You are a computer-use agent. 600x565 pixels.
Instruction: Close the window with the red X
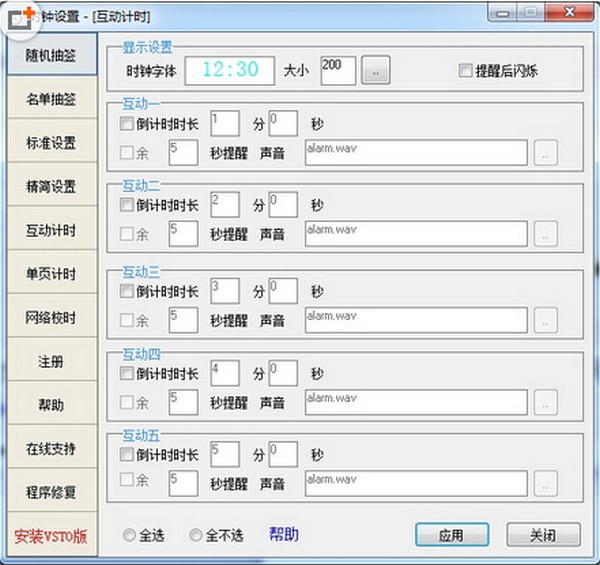569,13
